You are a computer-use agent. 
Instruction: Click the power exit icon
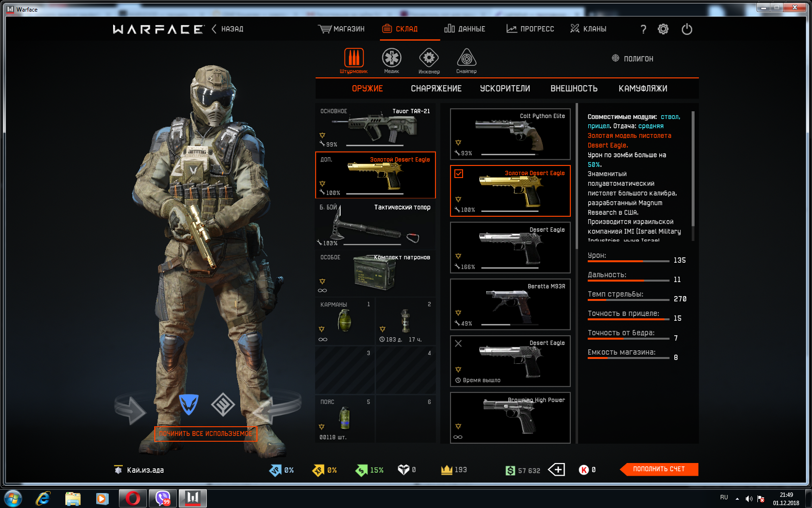click(x=687, y=29)
